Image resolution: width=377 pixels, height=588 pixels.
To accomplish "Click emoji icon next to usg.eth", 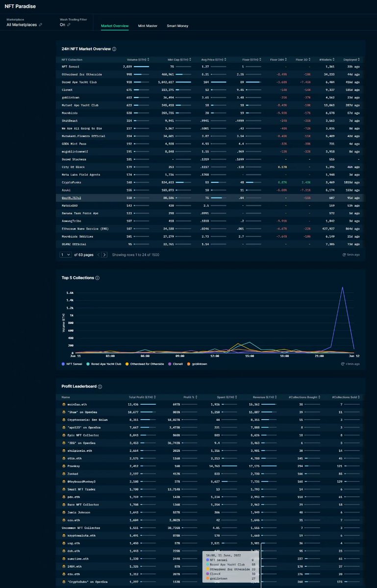I will point(64,543).
